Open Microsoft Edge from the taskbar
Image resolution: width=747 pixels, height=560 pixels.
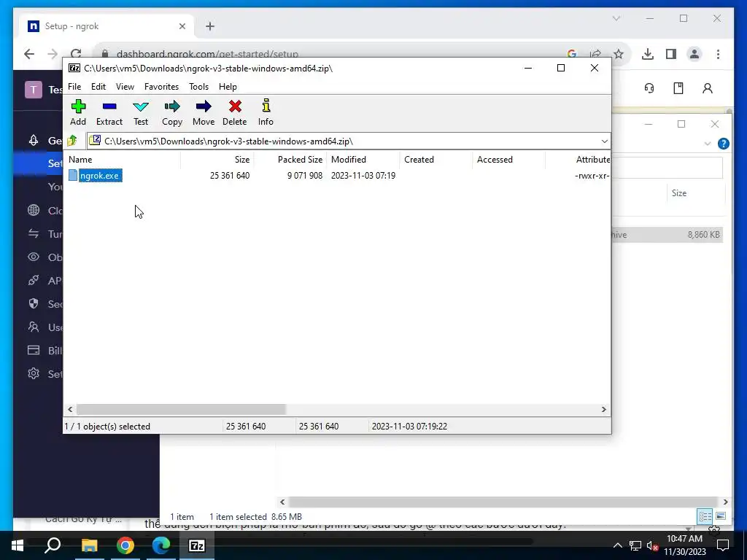click(161, 545)
